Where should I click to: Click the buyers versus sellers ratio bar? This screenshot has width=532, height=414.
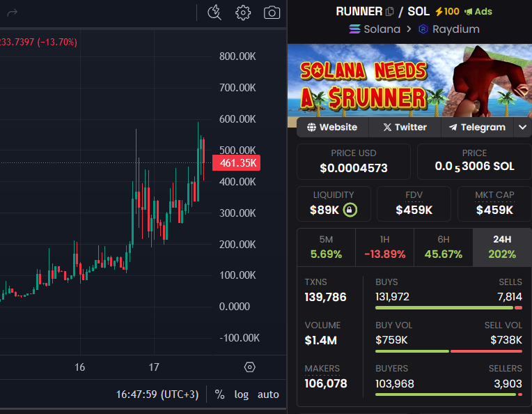click(x=448, y=394)
